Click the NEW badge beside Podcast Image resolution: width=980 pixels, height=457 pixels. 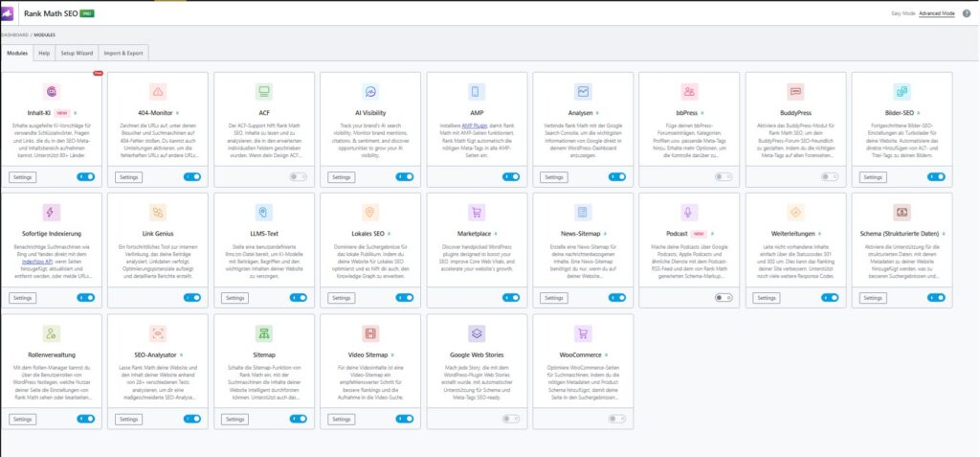[x=700, y=234]
